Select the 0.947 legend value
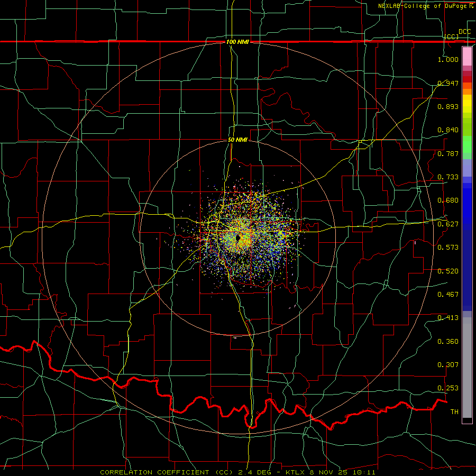Viewport: 476px width, 476px height. coord(448,83)
